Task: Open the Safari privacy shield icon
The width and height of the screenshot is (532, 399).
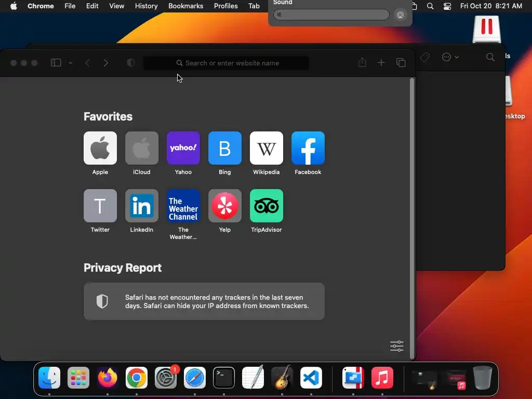Action: (130, 63)
